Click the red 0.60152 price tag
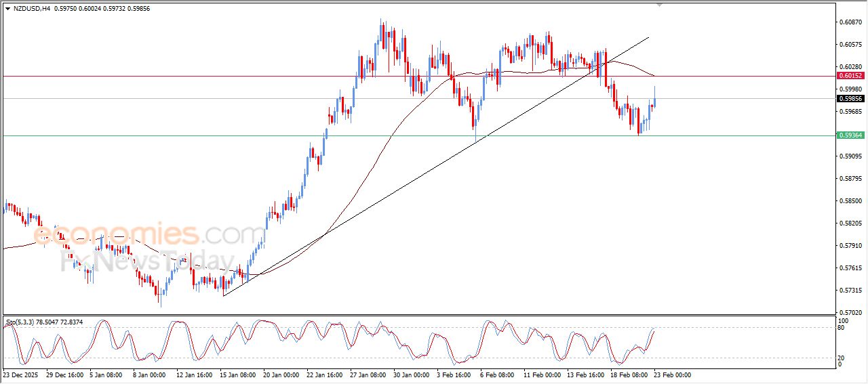The width and height of the screenshot is (868, 384). pos(850,76)
